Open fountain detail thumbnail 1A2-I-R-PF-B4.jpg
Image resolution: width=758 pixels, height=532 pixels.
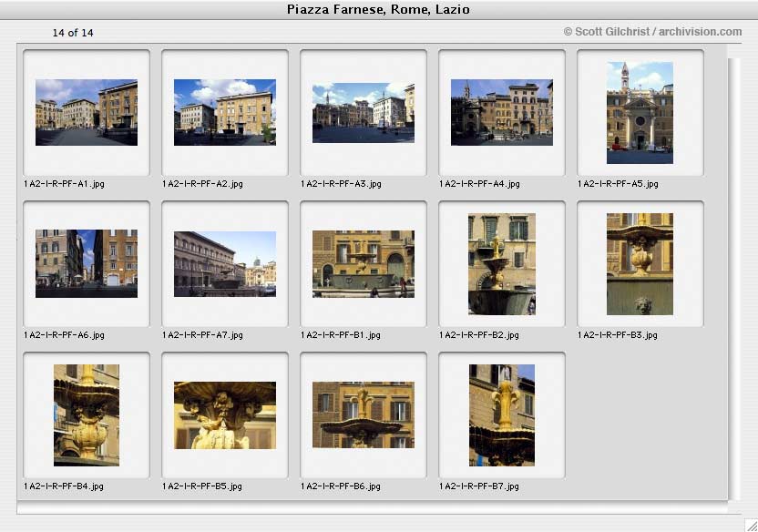pyautogui.click(x=87, y=415)
